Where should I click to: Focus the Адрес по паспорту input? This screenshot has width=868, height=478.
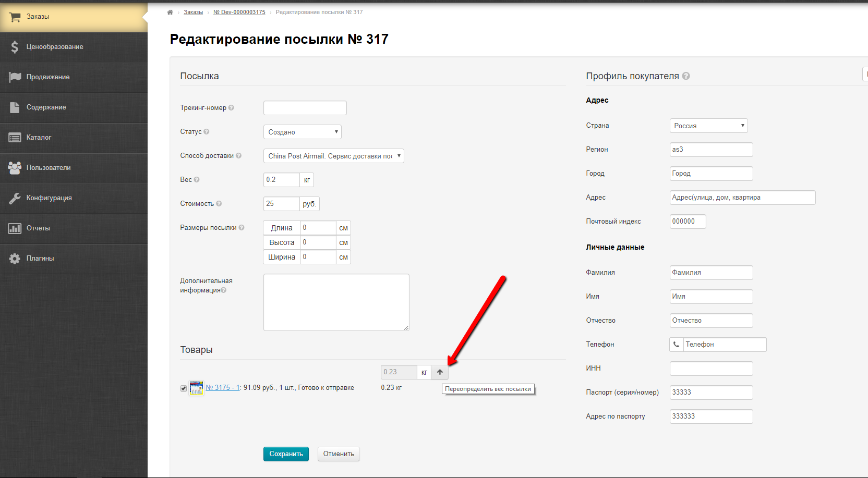712,416
